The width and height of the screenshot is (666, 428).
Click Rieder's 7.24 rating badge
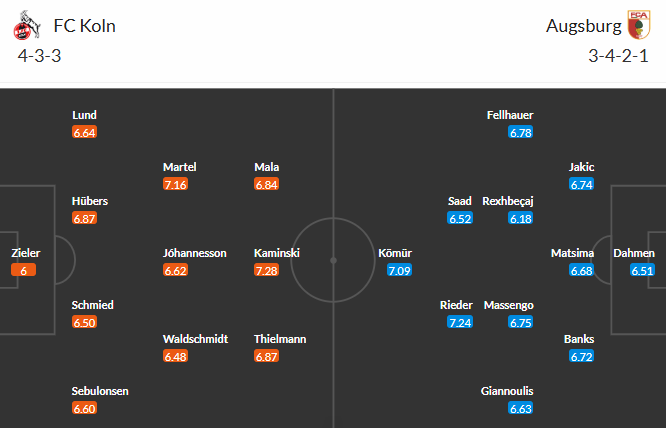pos(460,322)
